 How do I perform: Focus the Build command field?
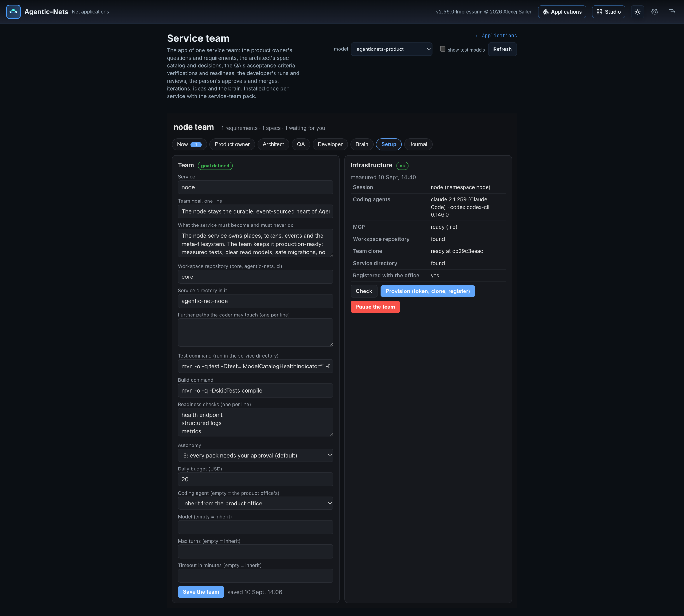256,391
